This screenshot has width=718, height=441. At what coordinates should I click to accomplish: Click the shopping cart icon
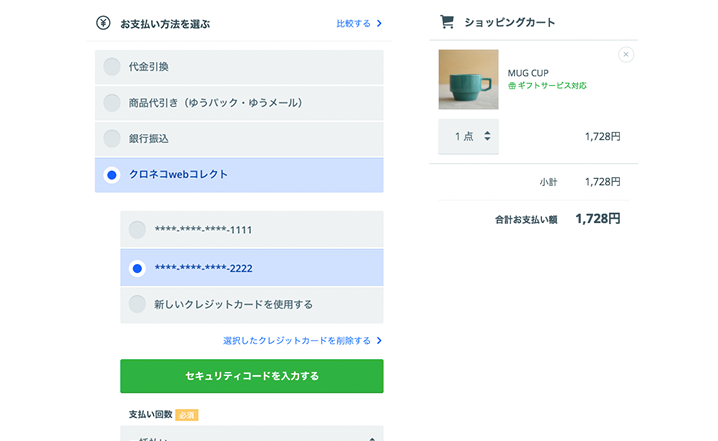[447, 22]
